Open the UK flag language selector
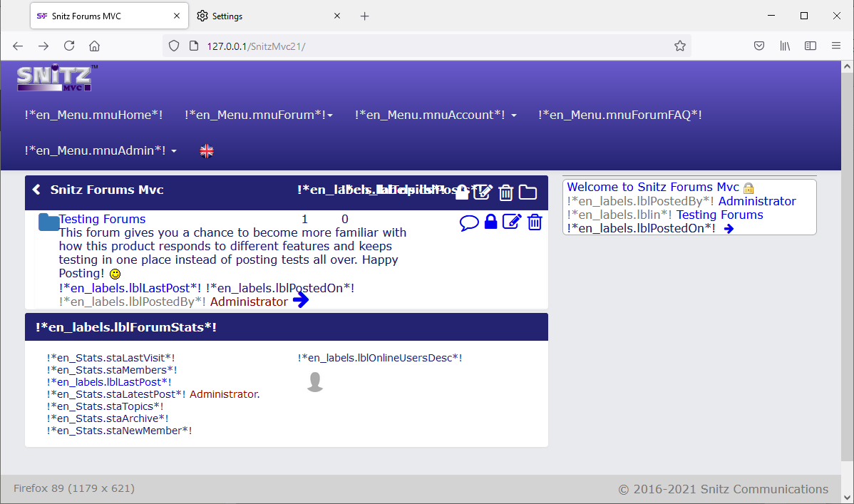 click(x=207, y=150)
